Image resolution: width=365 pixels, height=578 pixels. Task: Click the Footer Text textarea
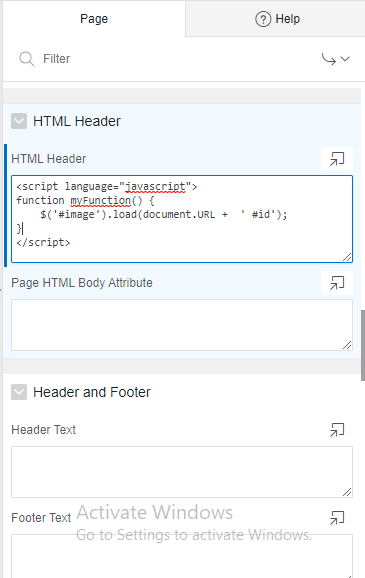182,556
